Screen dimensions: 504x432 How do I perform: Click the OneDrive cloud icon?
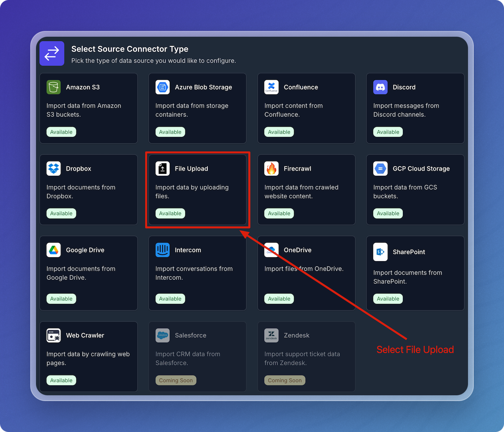click(271, 250)
